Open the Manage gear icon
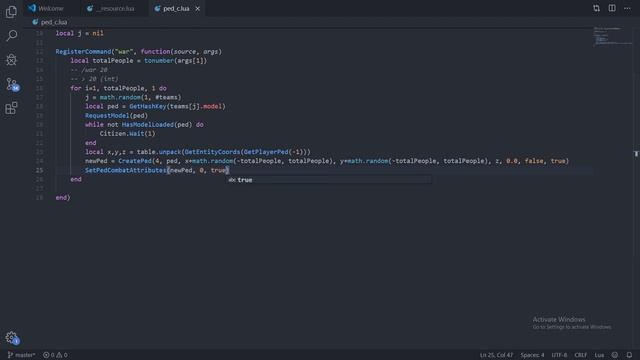 11,337
